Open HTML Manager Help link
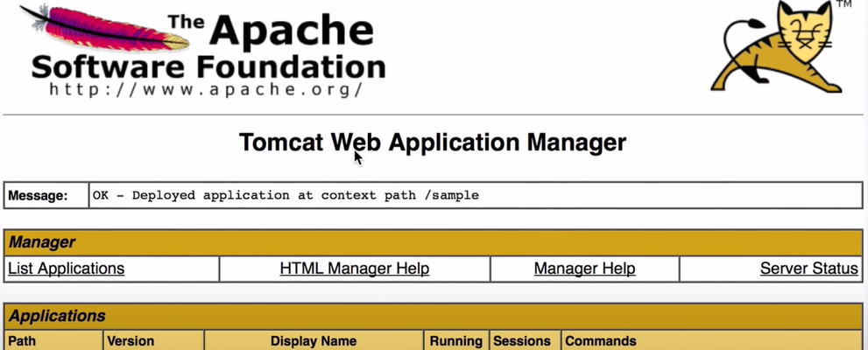 354,269
